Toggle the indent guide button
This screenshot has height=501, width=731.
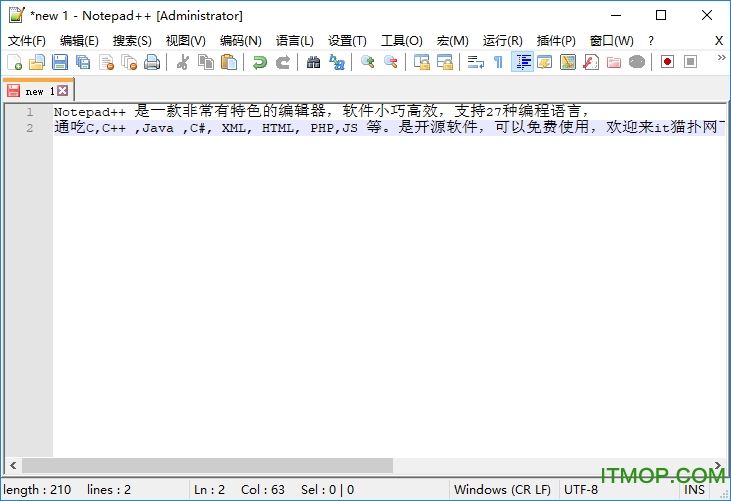522,62
